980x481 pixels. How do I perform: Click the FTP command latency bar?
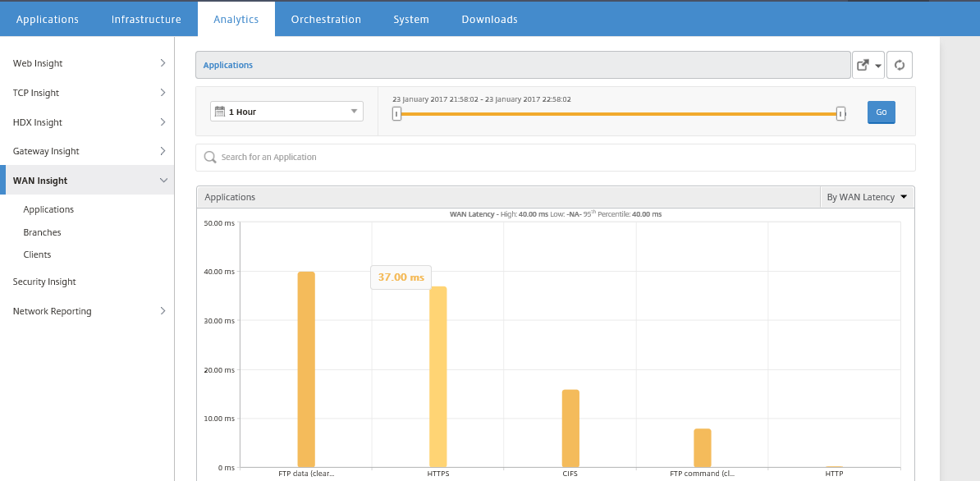[703, 448]
